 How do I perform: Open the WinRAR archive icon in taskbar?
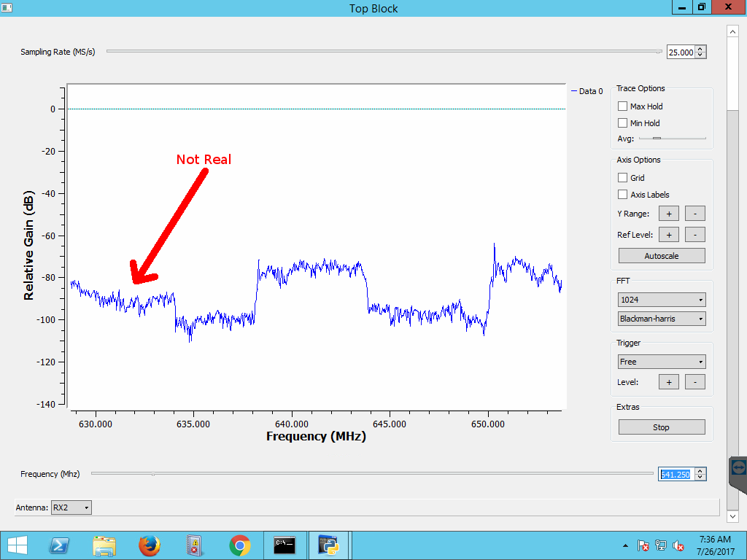(194, 545)
